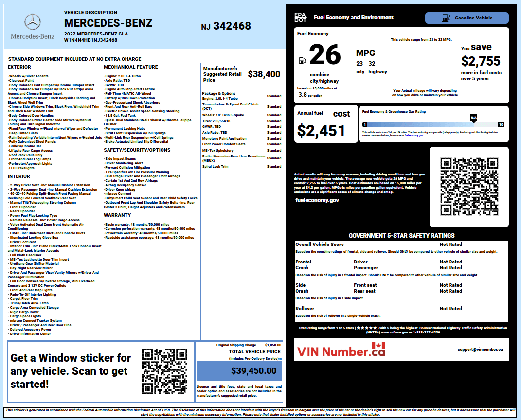Click the Forward Collision Mitigation line
The width and height of the screenshot is (522, 420).
[127, 168]
